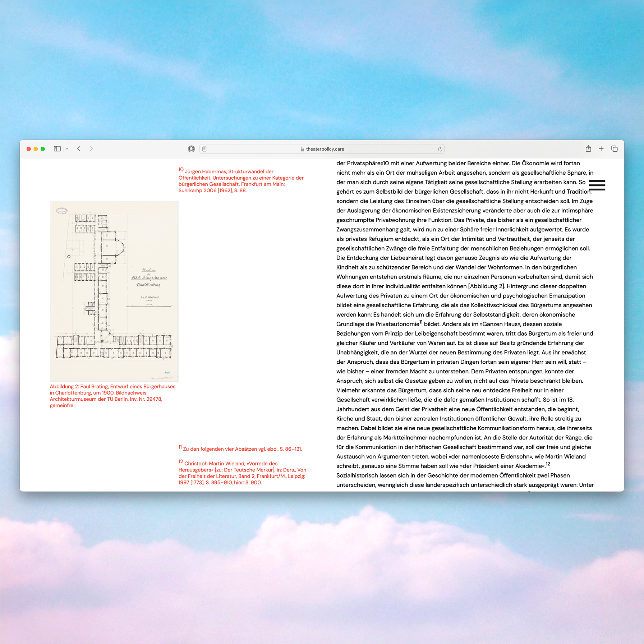Click footnote marker 11 after Privatautonomie
644x644 pixels.
pyautogui.click(x=421, y=322)
